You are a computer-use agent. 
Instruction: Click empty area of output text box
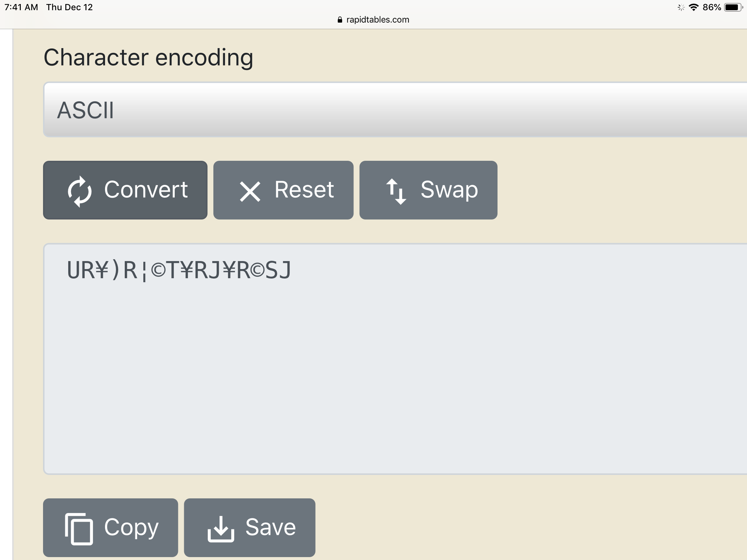point(395,379)
